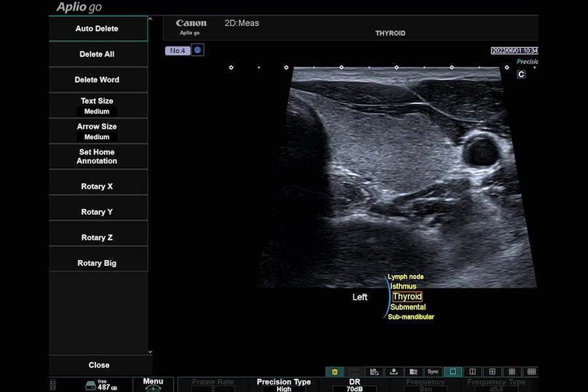This screenshot has width=588, height=392.
Task: Click the No.4 label tag
Action: (x=177, y=50)
